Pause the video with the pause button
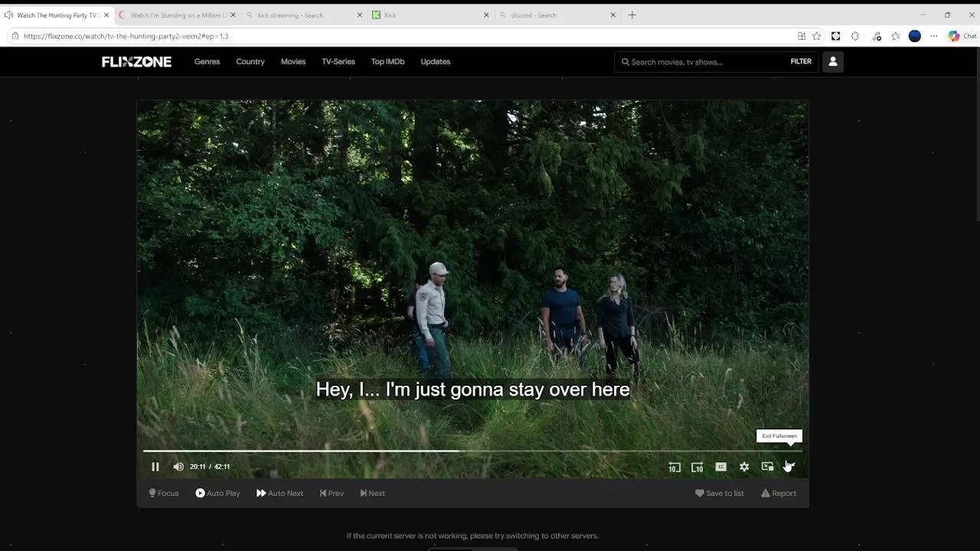The width and height of the screenshot is (980, 551). [155, 467]
